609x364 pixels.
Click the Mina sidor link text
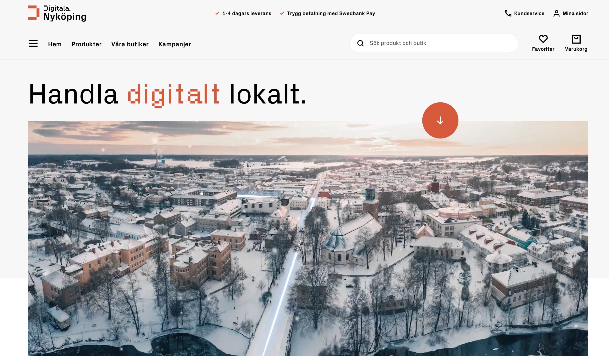[x=575, y=14]
